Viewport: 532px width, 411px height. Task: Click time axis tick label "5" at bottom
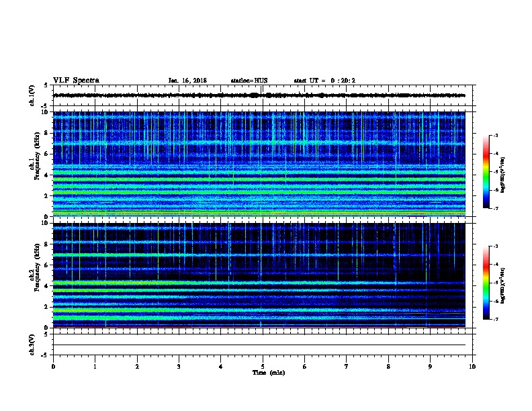pos(263,366)
